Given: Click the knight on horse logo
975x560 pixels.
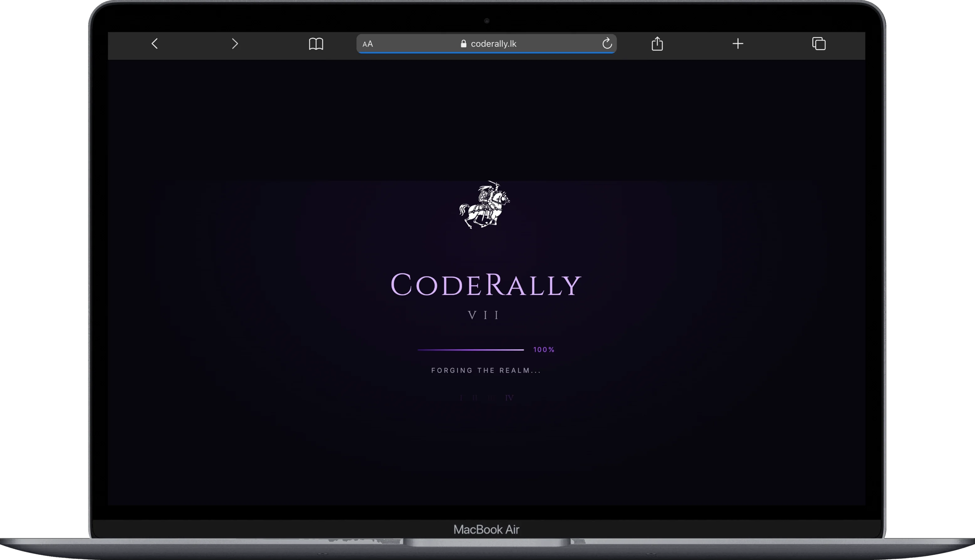Looking at the screenshot, I should (x=485, y=205).
